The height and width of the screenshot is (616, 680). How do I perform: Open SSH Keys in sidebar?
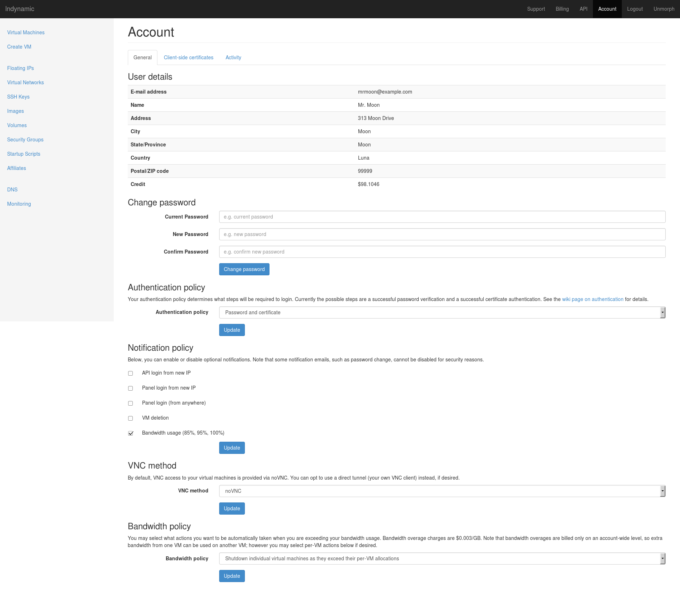(18, 97)
